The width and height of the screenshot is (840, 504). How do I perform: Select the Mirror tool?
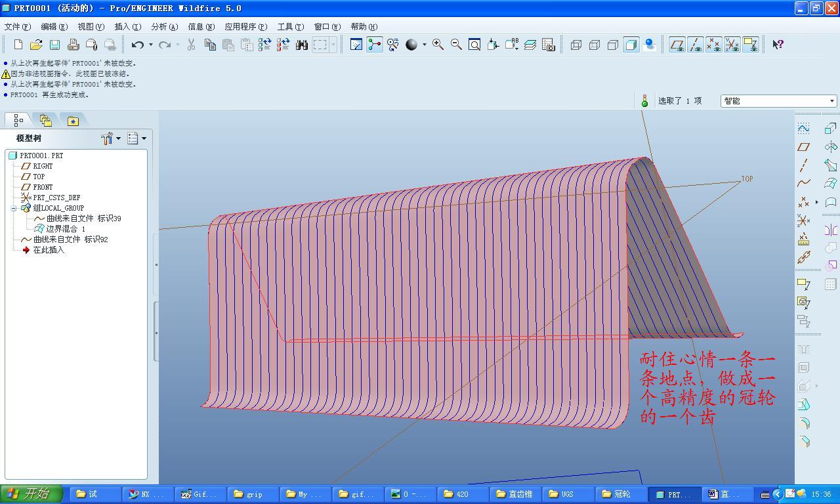tap(830, 230)
